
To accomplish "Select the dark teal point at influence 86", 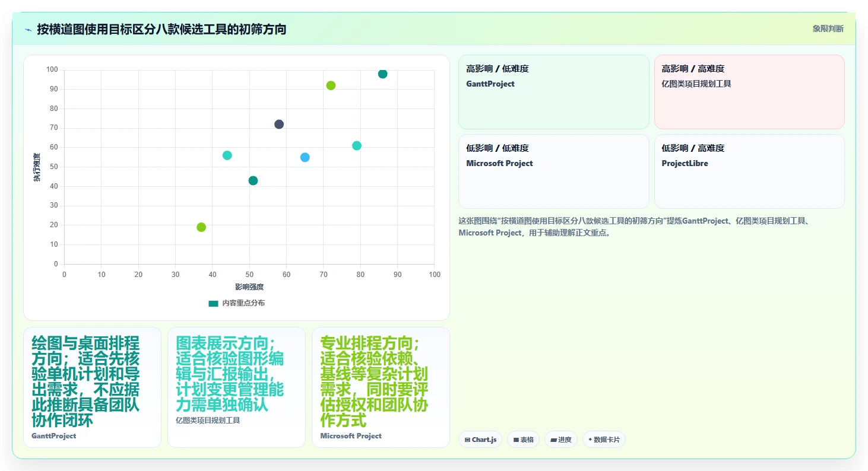I will [382, 74].
